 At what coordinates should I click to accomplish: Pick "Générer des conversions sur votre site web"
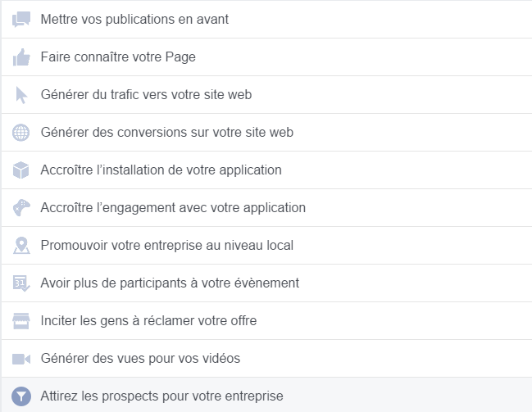(166, 132)
